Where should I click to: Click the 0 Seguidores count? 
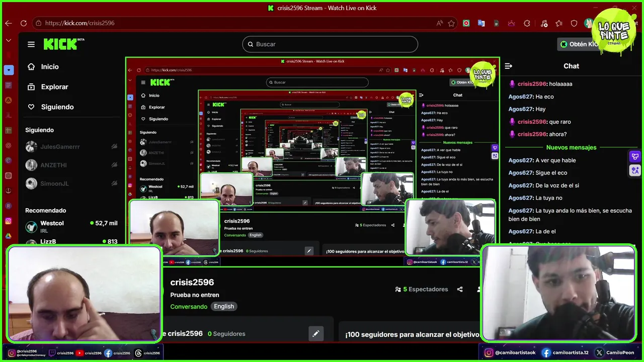coord(226,334)
